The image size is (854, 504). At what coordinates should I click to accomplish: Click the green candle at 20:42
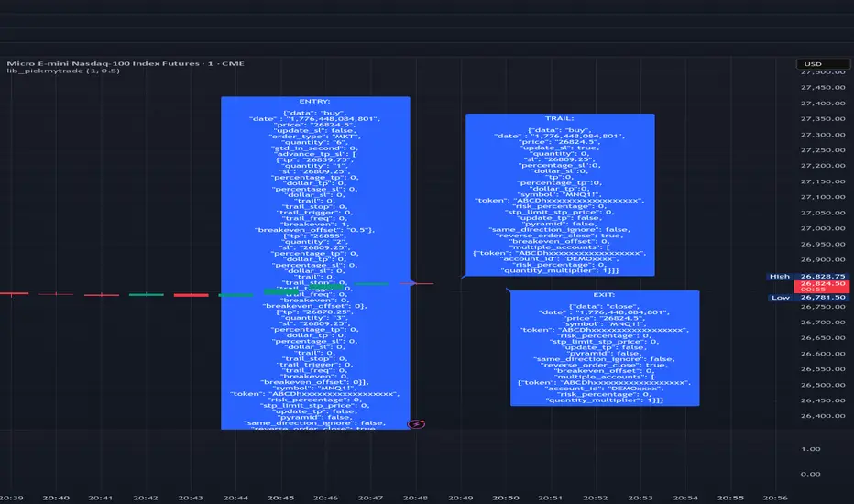tap(146, 295)
